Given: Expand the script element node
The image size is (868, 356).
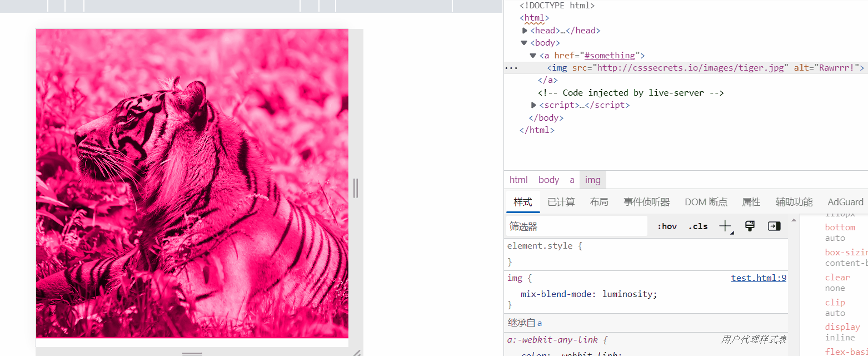Looking at the screenshot, I should (x=533, y=105).
